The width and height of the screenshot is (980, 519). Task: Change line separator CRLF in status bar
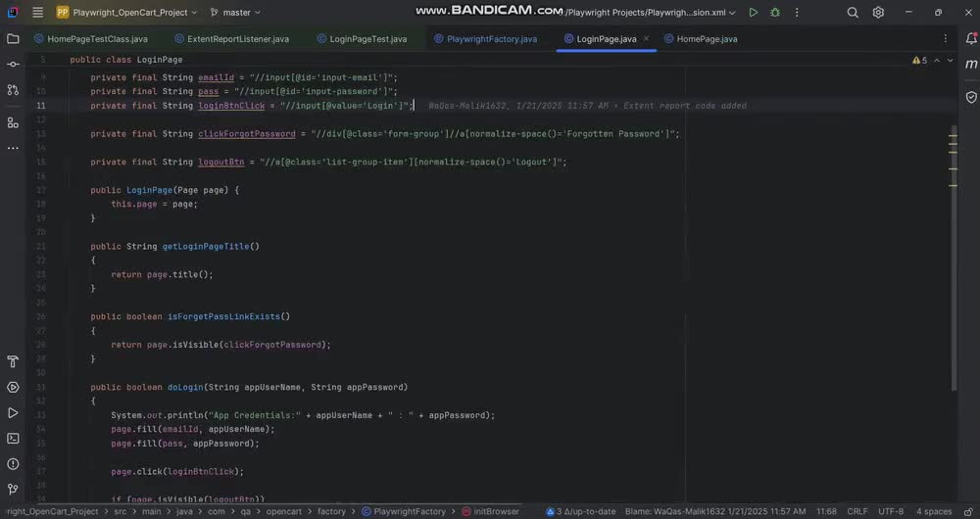click(x=857, y=511)
